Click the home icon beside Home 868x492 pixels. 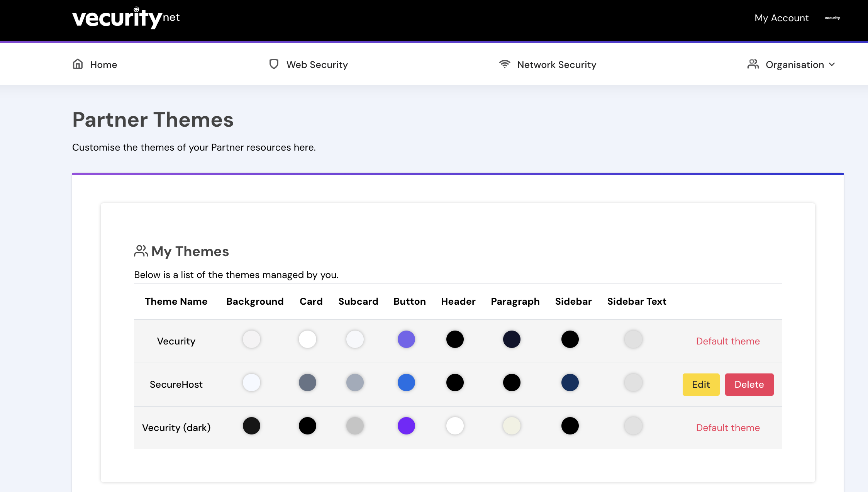(x=78, y=64)
